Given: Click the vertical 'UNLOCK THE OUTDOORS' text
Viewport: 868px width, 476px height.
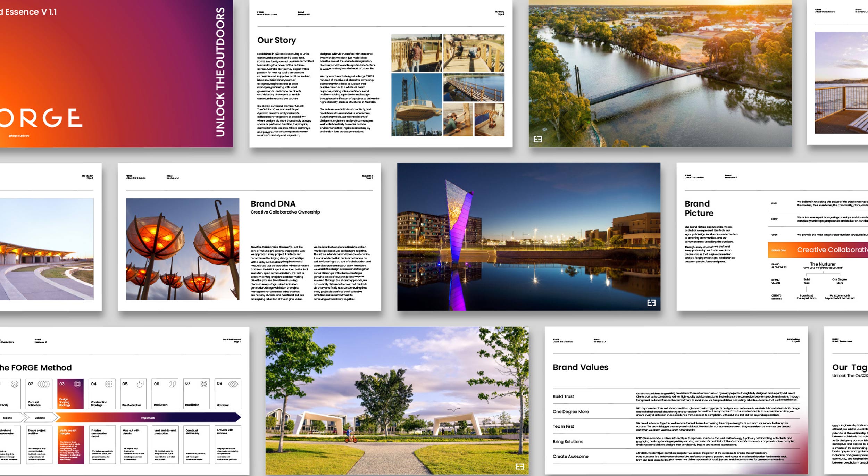Looking at the screenshot, I should [x=220, y=72].
